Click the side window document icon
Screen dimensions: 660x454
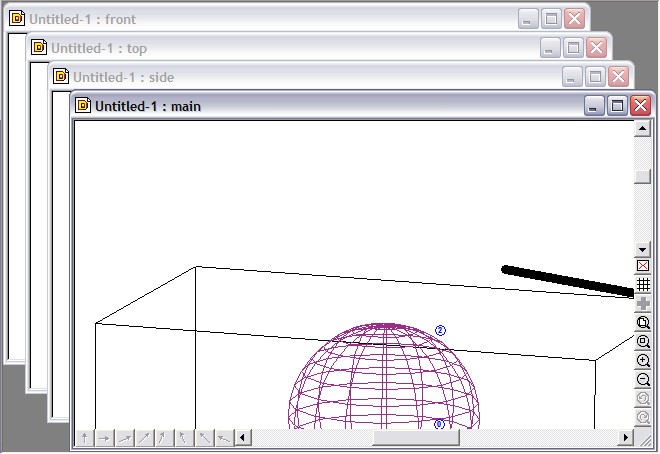pos(61,76)
